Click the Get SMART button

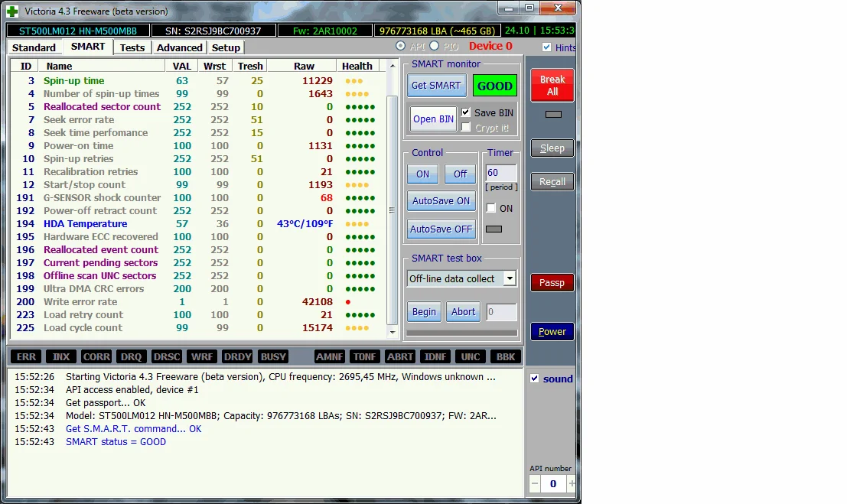click(436, 86)
